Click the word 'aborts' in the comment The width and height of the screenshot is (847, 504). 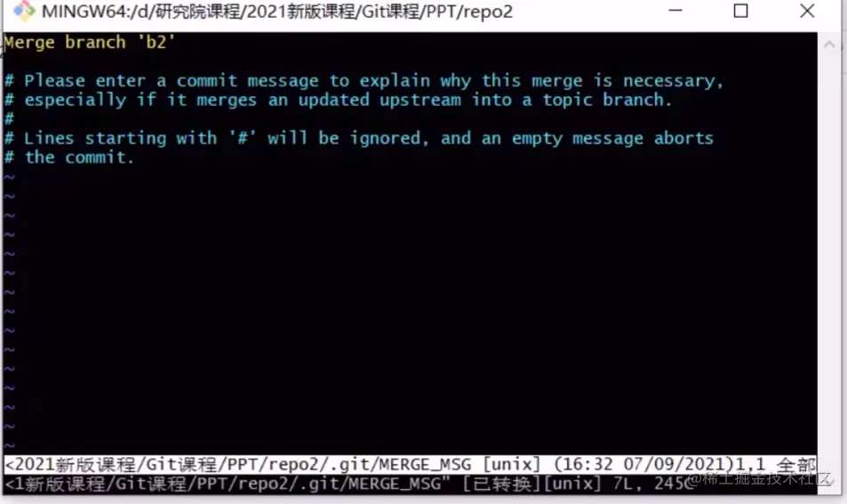pyautogui.click(x=683, y=139)
